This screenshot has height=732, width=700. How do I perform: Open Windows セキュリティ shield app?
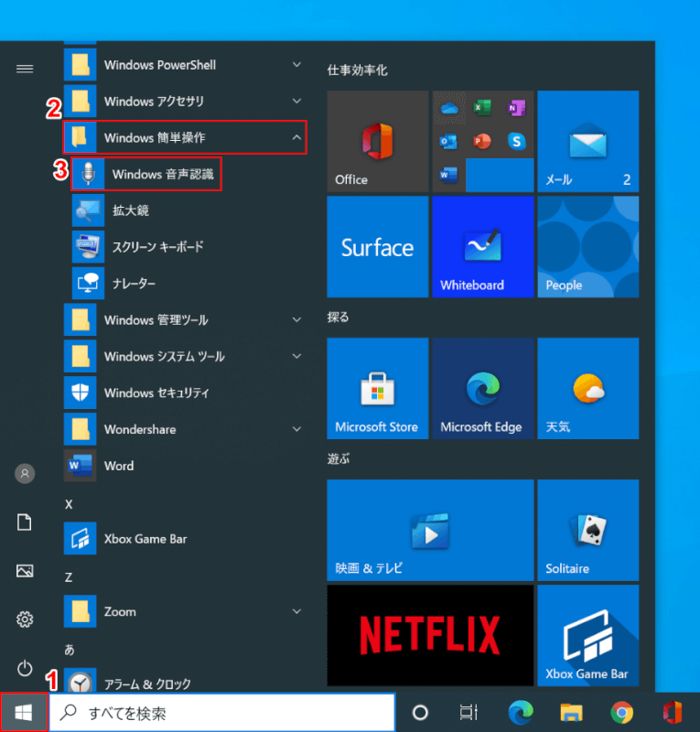click(x=185, y=393)
